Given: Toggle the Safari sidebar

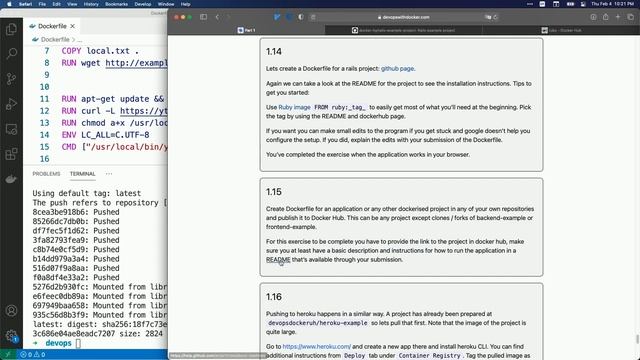Looking at the screenshot, I should pyautogui.click(x=203, y=17).
